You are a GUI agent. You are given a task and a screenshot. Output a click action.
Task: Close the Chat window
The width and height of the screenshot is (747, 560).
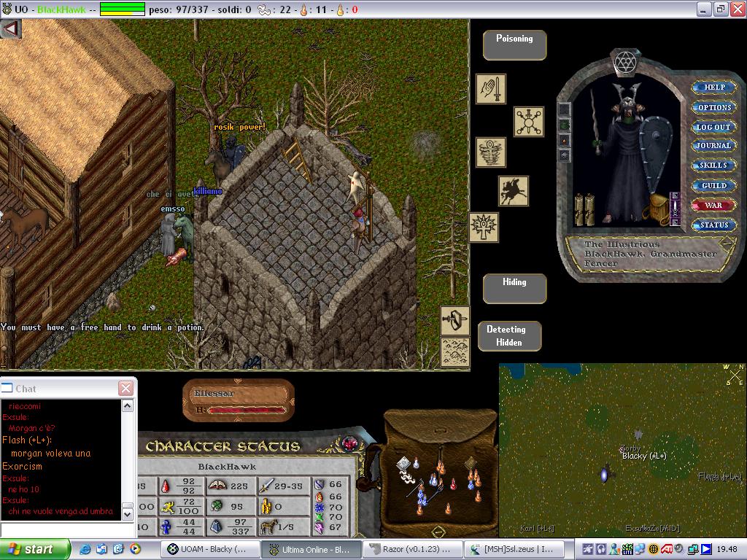pos(125,389)
